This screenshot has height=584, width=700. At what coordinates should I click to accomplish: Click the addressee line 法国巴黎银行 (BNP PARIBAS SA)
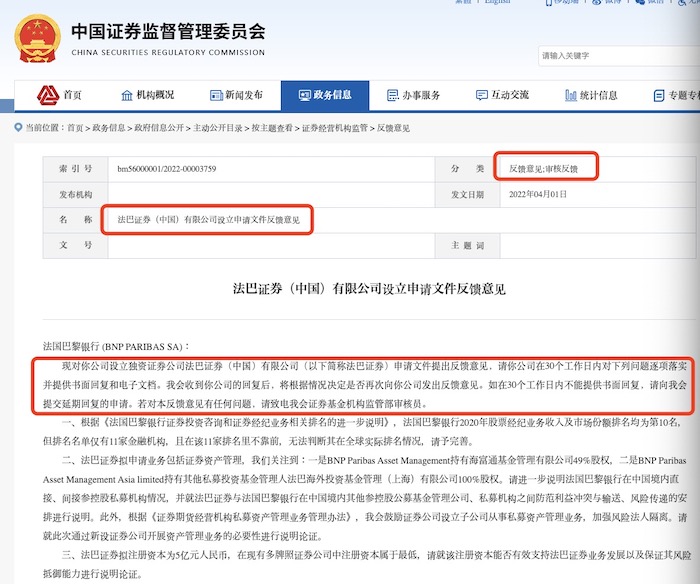point(116,346)
